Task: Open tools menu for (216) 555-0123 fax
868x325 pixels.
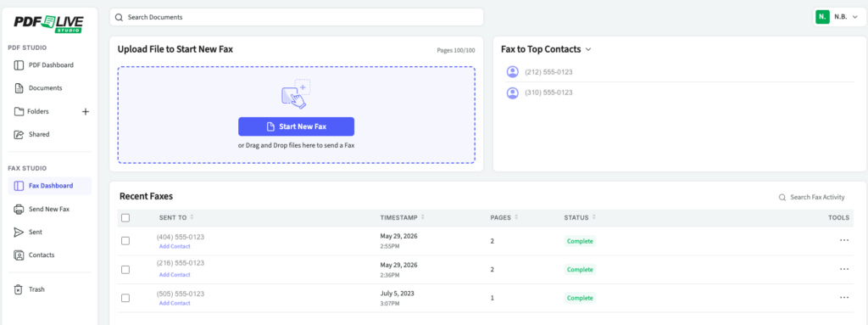Action: 844,269
